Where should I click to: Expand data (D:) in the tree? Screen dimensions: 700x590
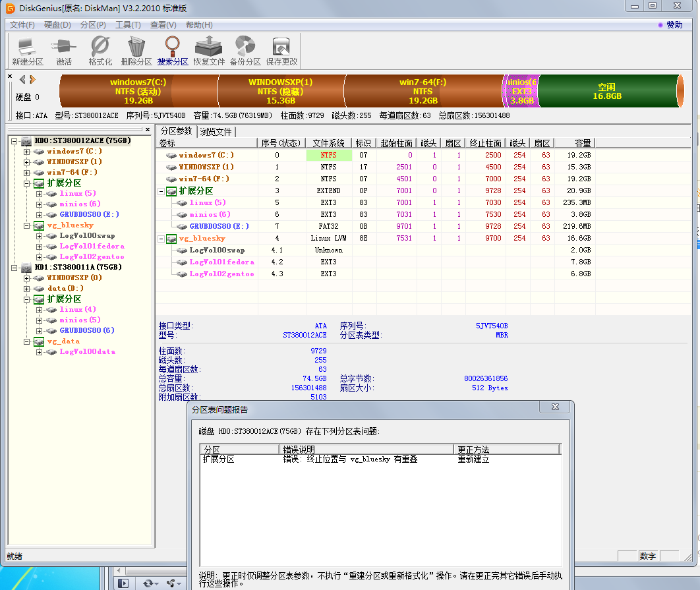pyautogui.click(x=27, y=289)
